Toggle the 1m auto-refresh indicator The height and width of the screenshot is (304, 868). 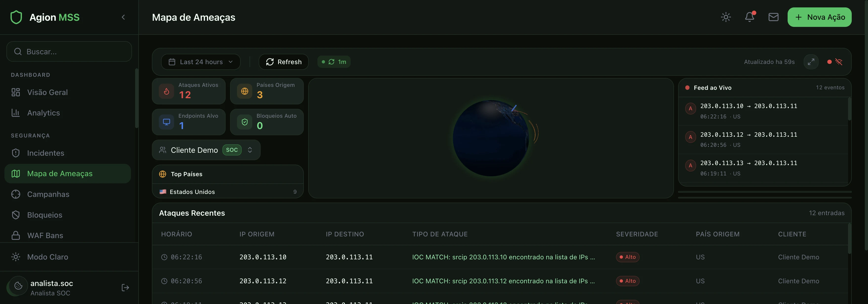(334, 62)
